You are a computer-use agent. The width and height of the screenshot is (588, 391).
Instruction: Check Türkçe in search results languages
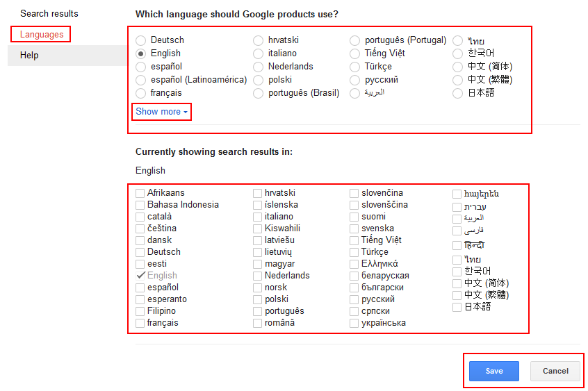(x=354, y=252)
